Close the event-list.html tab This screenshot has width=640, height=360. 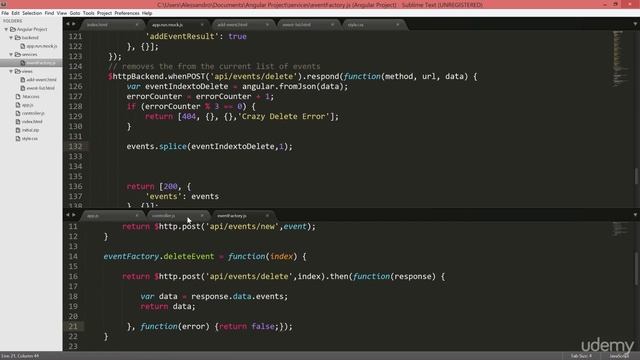[333, 25]
